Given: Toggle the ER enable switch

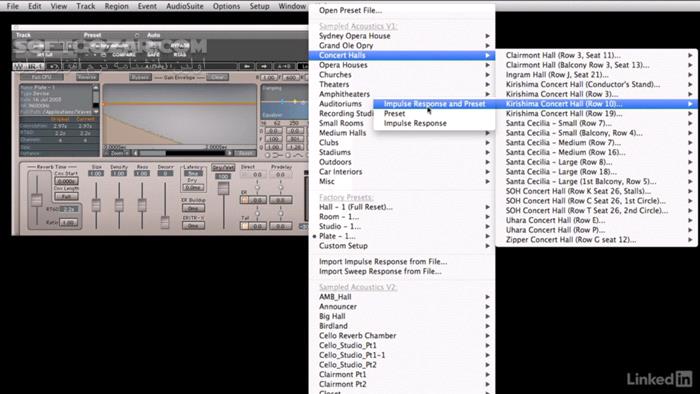Looking at the screenshot, I should (244, 200).
